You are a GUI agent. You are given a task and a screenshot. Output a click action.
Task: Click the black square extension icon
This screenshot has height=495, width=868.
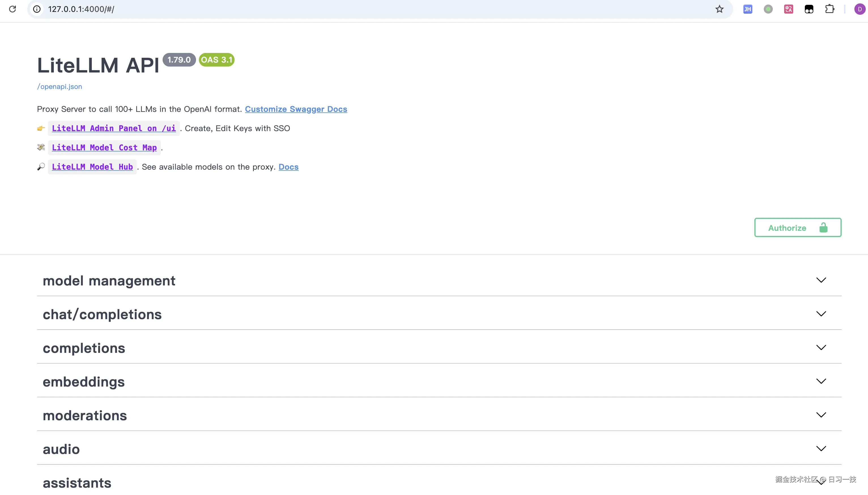click(809, 9)
